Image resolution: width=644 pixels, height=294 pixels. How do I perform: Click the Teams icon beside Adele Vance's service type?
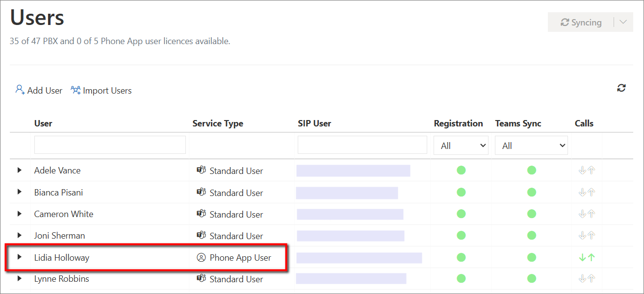(x=201, y=171)
